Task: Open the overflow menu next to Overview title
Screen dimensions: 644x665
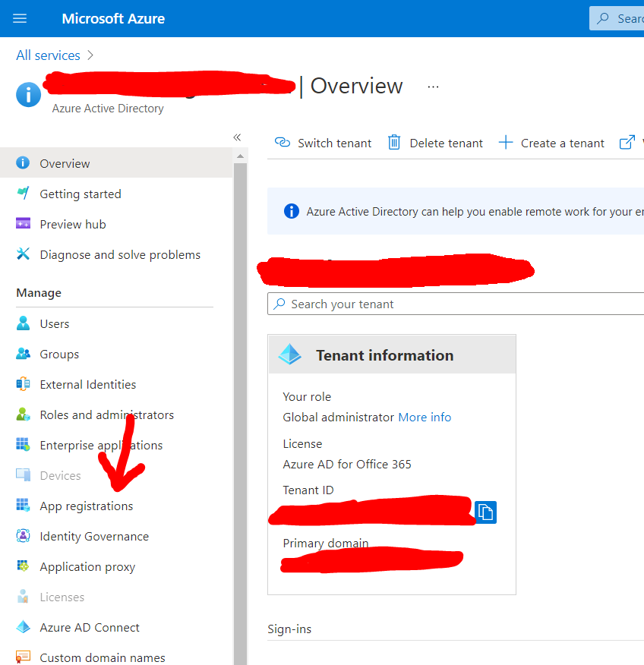Action: pyautogui.click(x=433, y=87)
